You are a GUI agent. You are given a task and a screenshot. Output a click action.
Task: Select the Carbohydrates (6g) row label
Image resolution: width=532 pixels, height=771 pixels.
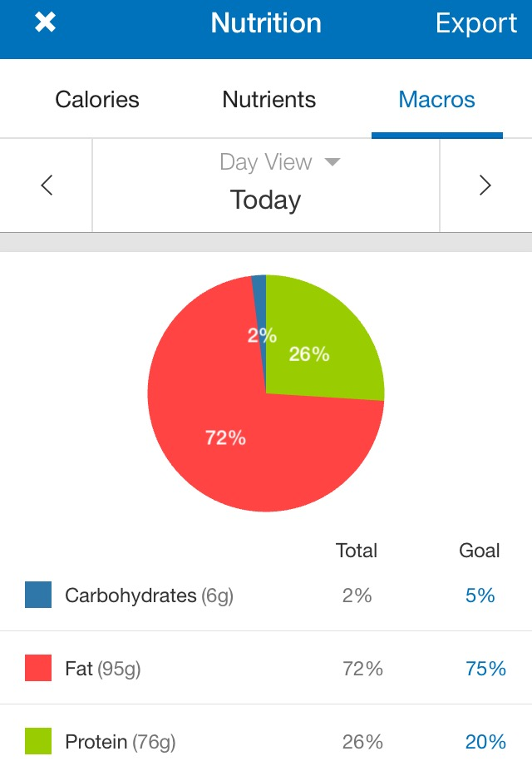point(149,596)
